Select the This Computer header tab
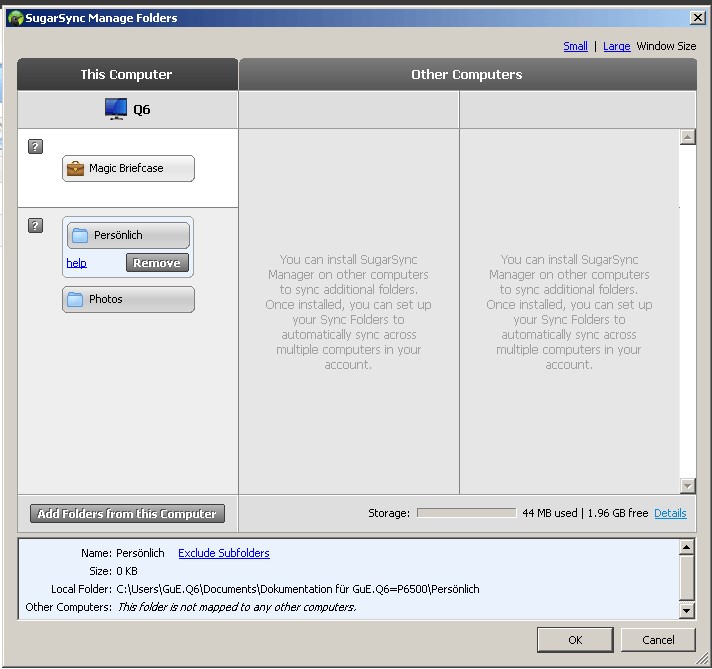The height and width of the screenshot is (669, 712). coord(127,74)
